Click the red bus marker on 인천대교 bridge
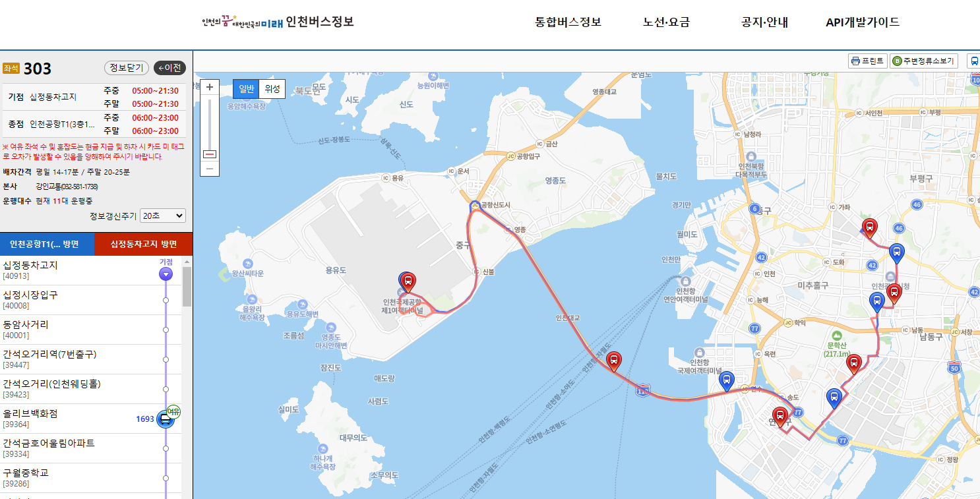Image resolution: width=980 pixels, height=499 pixels. [614, 361]
